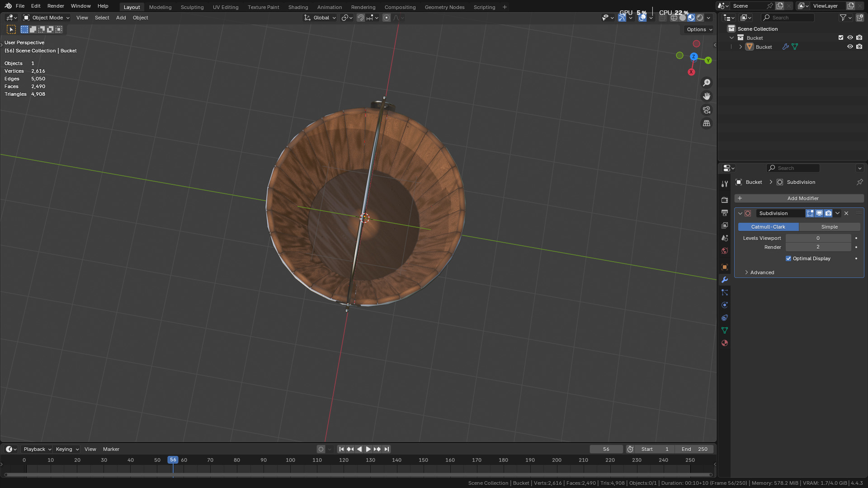Toggle X-ray viewport display
868x488 pixels.
pyautogui.click(x=662, y=18)
